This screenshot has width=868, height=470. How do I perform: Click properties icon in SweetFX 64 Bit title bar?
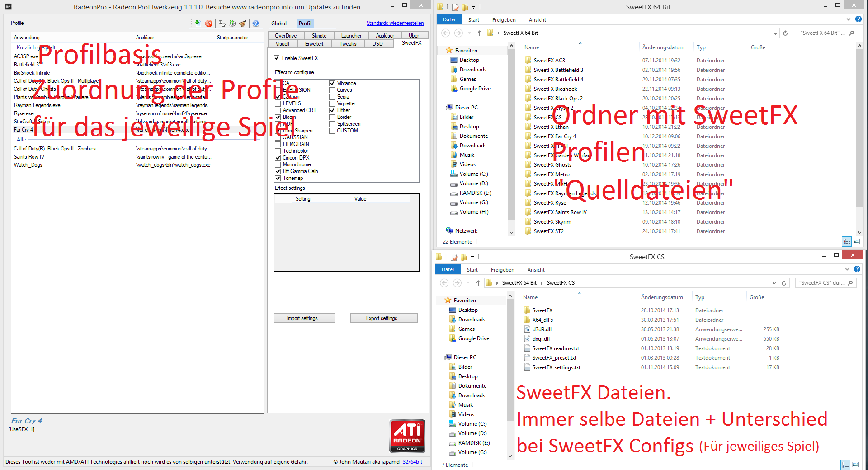455,7
